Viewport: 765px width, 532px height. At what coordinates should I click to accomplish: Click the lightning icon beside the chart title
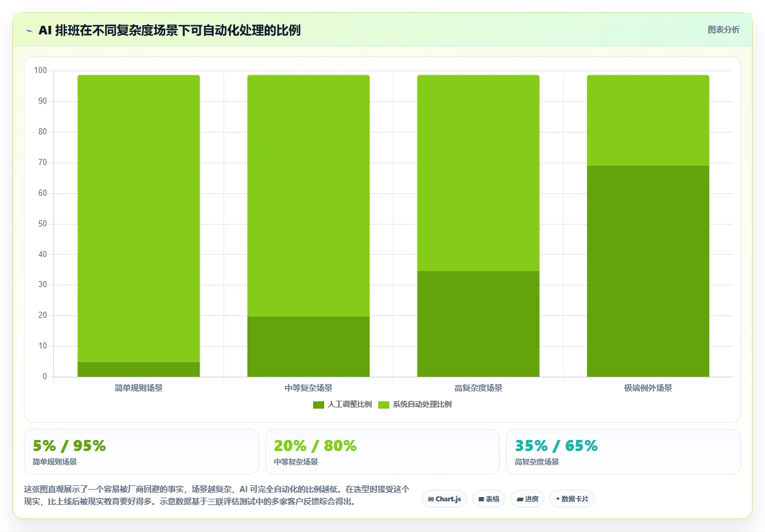click(x=29, y=31)
